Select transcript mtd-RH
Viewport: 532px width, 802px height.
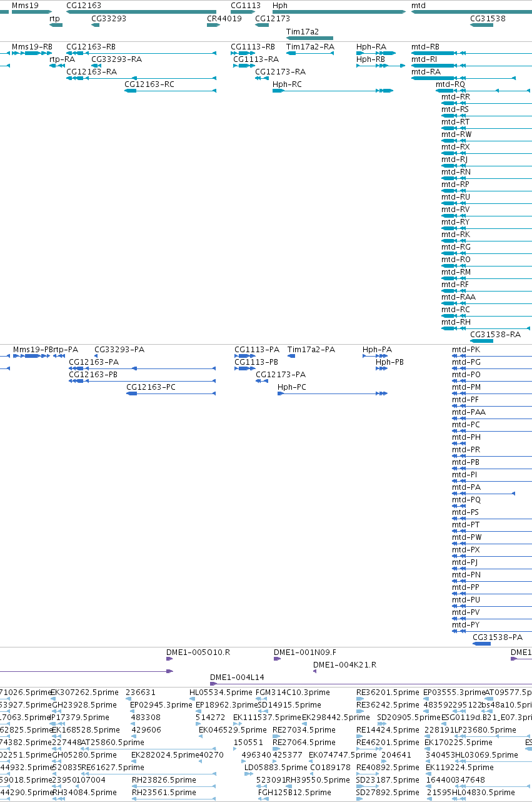tap(486, 329)
